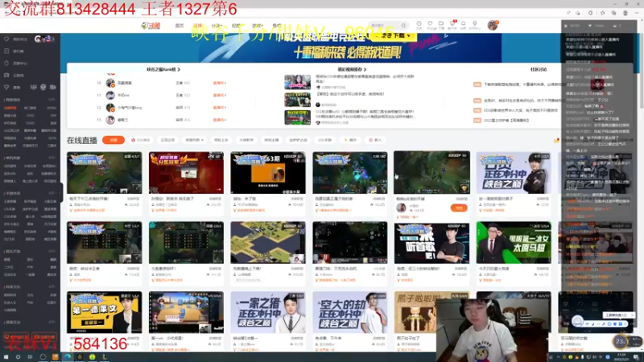The image size is (644, 362).
Task: Click orange follow button on hovered stream card
Action: 459,208
